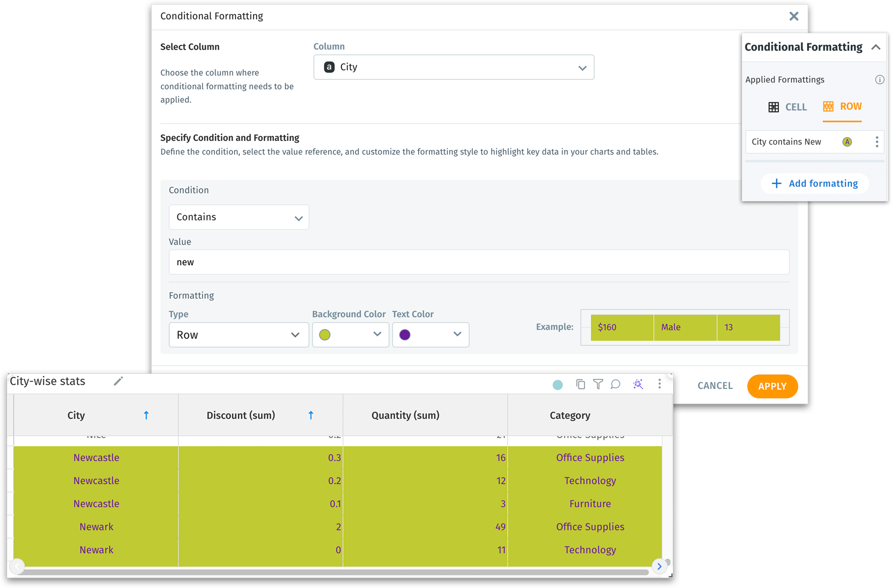Image resolution: width=892 pixels, height=588 pixels.
Task: Open three-dot menu for City contains New
Action: tap(877, 142)
